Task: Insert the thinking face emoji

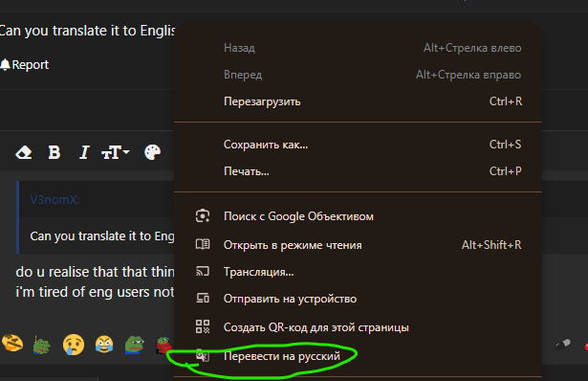Action: (x=12, y=344)
